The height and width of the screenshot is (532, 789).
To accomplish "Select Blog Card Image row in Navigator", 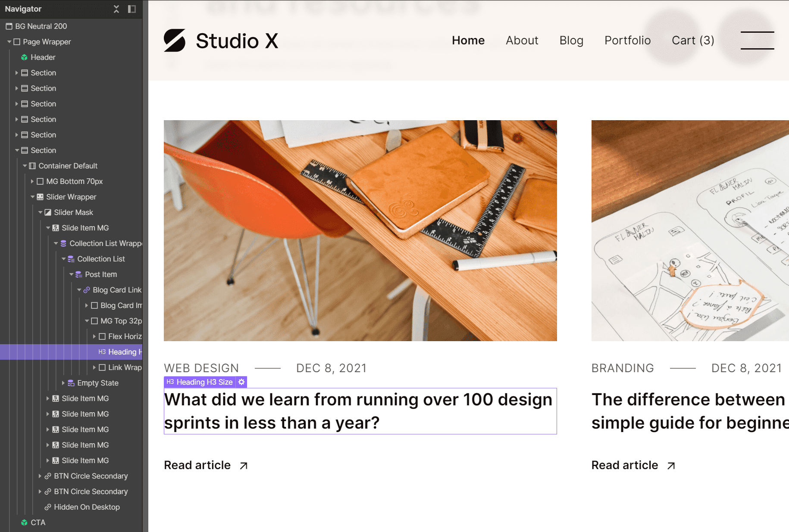I will tap(71, 305).
